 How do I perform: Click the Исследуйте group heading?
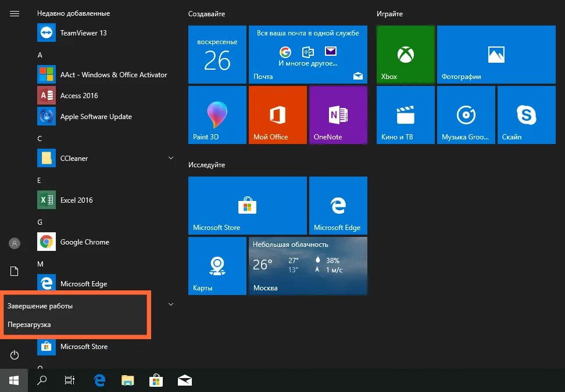[x=206, y=165]
